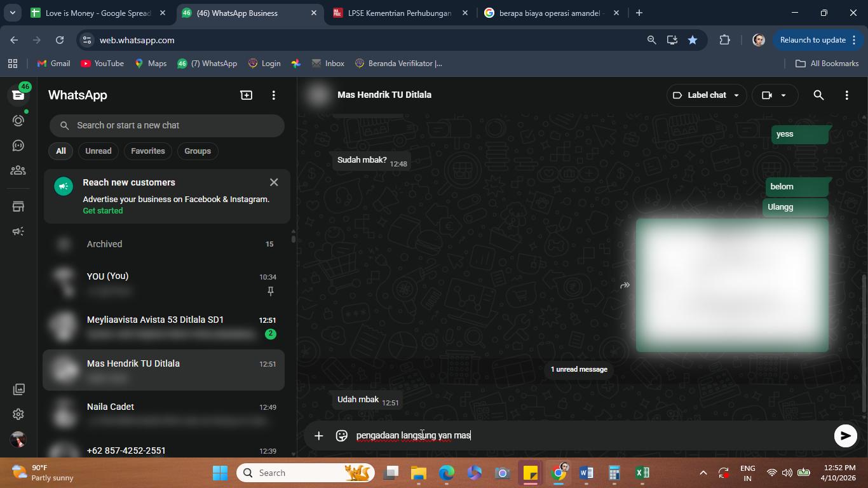Reload the WhatsApp page
868x488 pixels.
[60, 40]
